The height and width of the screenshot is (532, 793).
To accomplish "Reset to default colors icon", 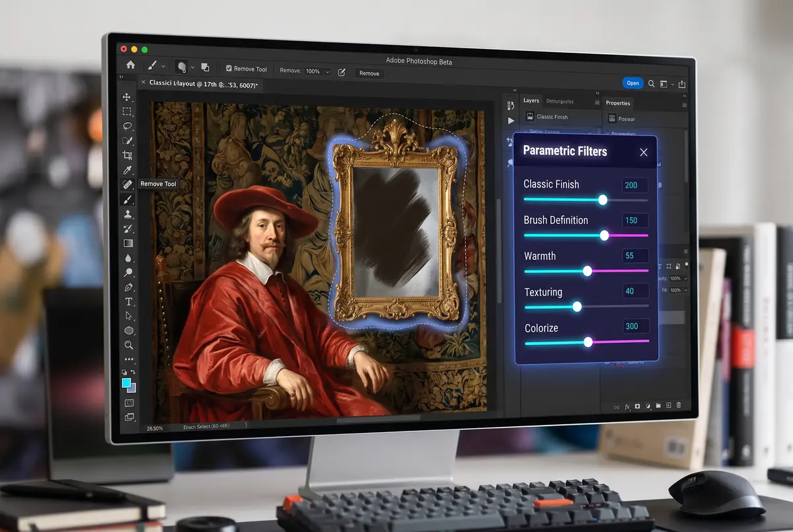I will 124,373.
